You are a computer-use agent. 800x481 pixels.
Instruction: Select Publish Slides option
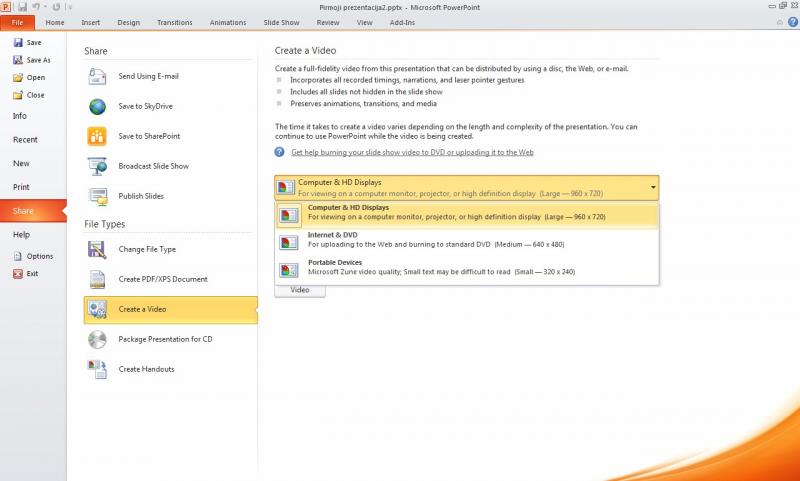168,196
